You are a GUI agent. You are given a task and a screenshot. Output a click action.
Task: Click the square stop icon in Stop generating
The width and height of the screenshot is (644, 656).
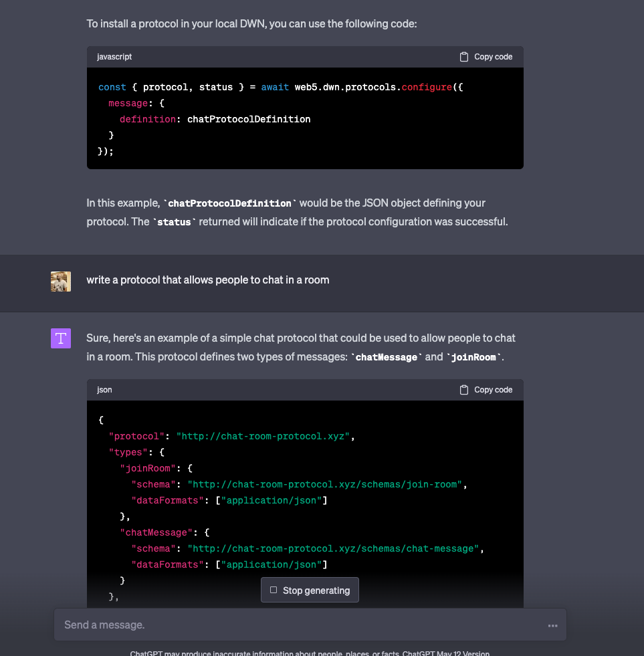[x=275, y=590]
